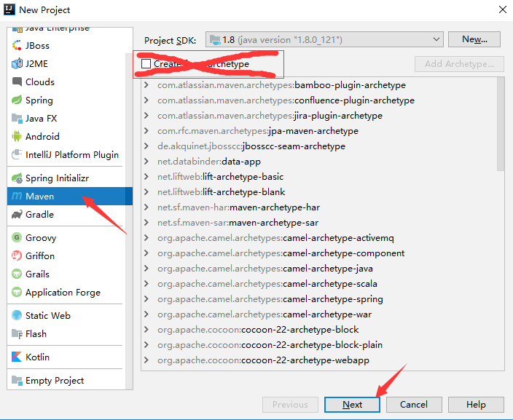Click the IntelliJ IDEA logo in title bar
Screen dimensions: 513x420
coord(9,9)
